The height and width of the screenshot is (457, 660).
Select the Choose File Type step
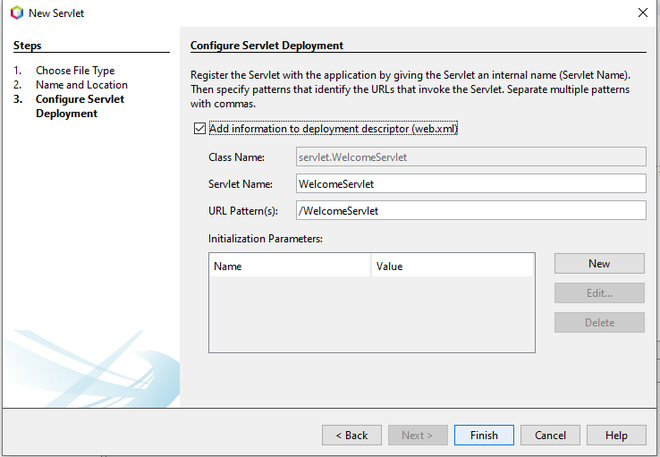tap(75, 71)
